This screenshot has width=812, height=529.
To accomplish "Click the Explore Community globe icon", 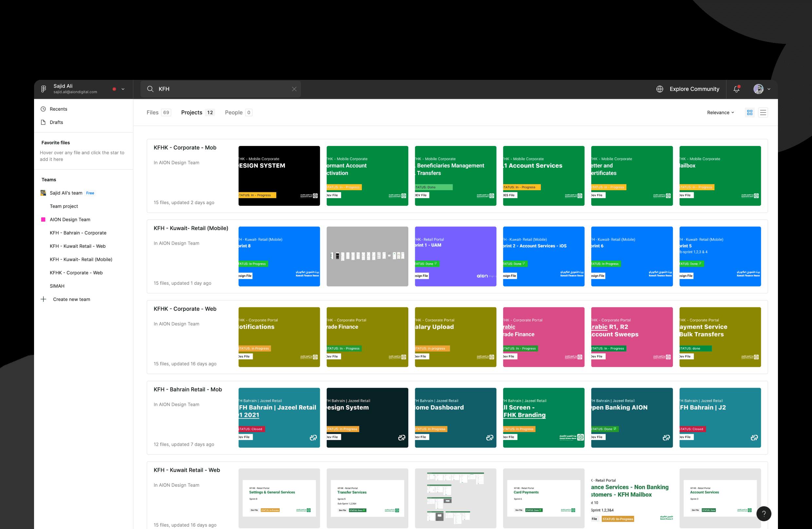I will (660, 89).
